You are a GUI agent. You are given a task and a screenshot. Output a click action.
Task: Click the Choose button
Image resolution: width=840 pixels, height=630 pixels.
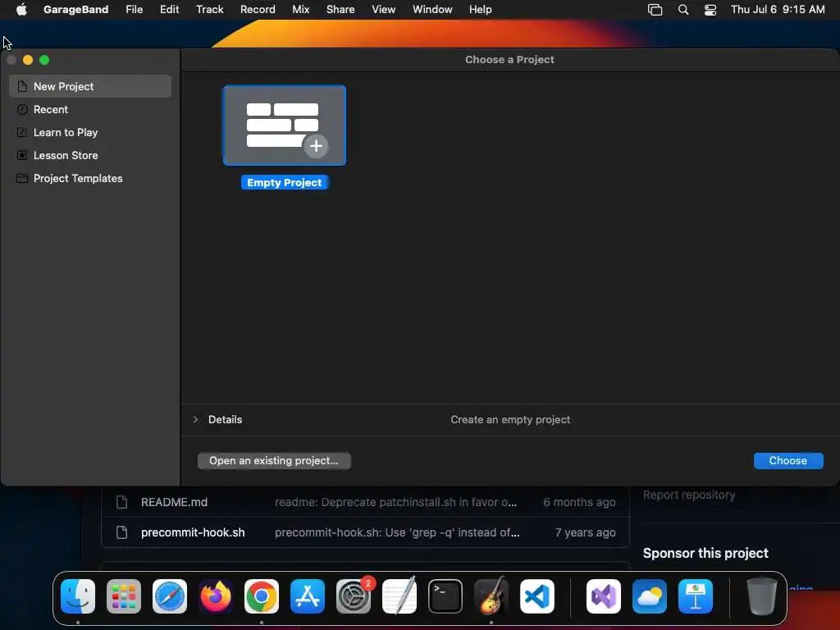(x=788, y=461)
